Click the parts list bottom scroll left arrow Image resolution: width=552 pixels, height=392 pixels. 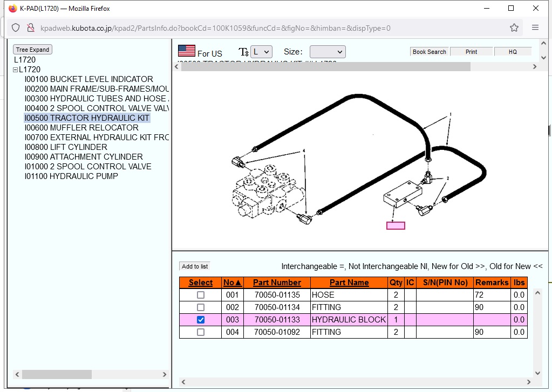(183, 382)
